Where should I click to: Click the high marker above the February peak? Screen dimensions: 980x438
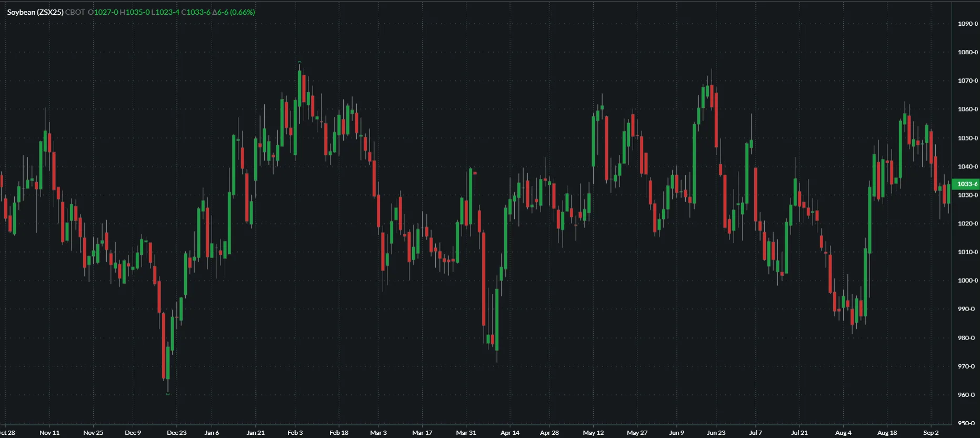click(x=299, y=62)
